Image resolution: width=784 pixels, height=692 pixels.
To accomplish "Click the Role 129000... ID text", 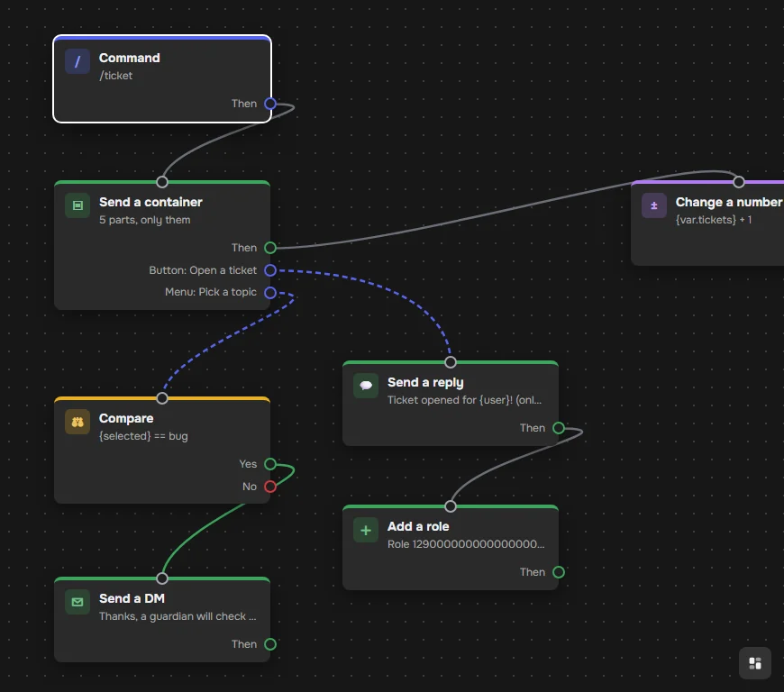I will tap(466, 544).
